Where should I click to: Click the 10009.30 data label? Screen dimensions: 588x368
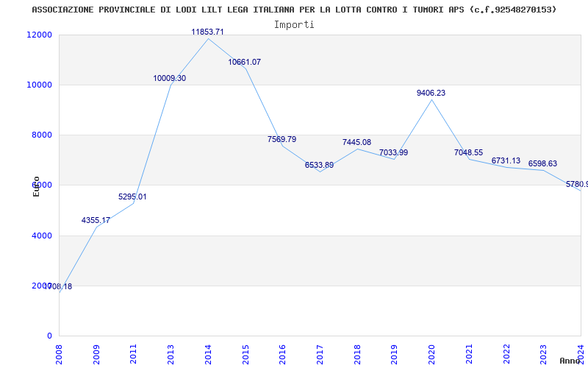point(170,79)
